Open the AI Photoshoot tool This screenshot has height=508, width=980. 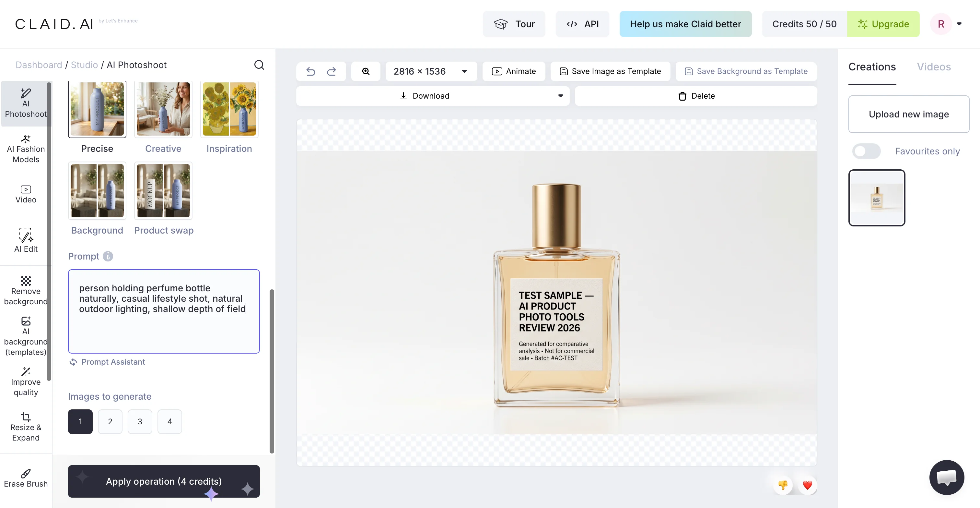click(x=26, y=103)
